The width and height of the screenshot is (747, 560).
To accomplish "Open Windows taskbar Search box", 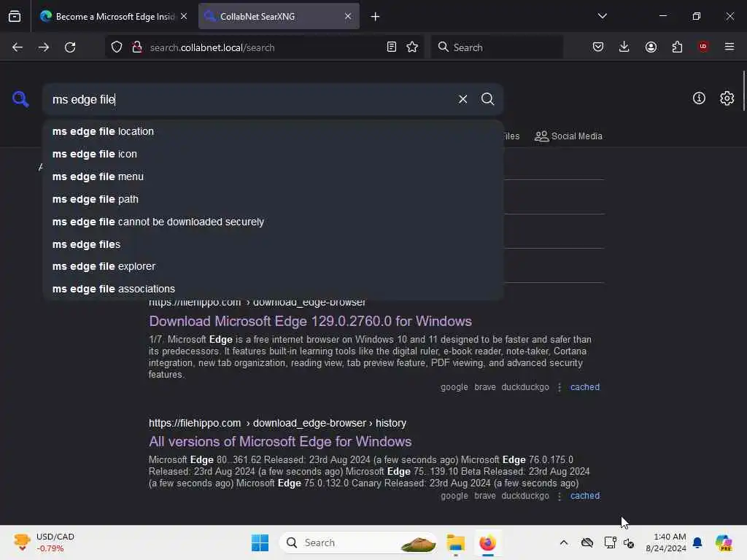I will click(359, 542).
